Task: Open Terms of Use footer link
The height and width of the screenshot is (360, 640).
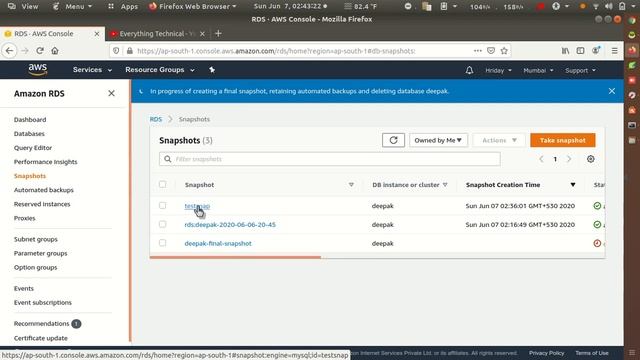Action: pos(592,353)
